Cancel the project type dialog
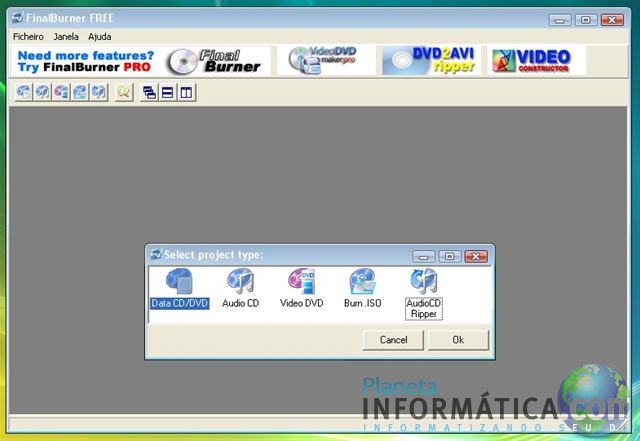 tap(393, 340)
